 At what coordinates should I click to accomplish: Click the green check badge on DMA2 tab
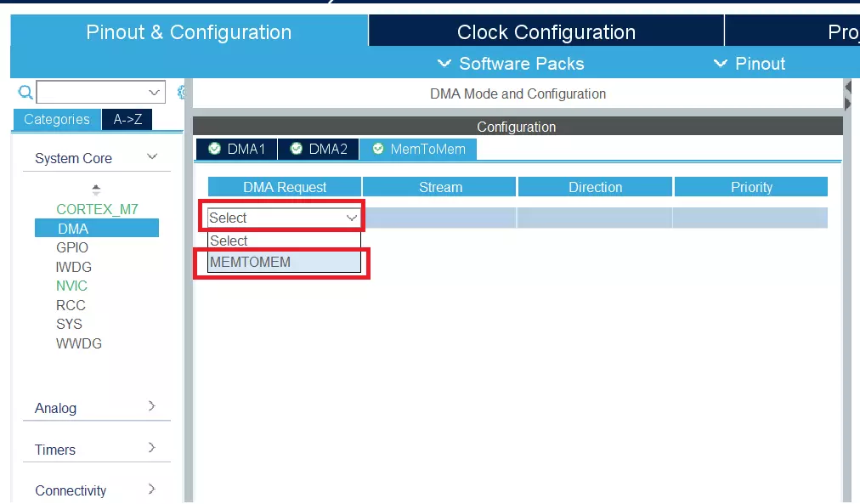[x=297, y=148]
